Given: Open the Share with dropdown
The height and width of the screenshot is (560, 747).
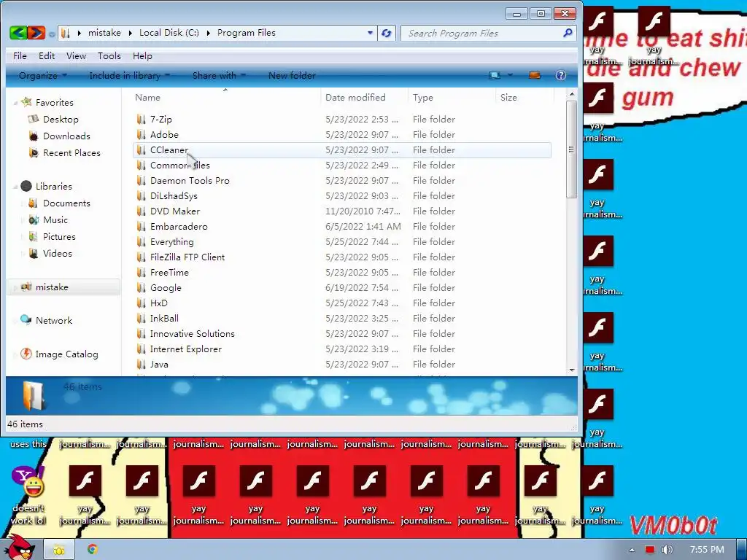Looking at the screenshot, I should (x=219, y=75).
